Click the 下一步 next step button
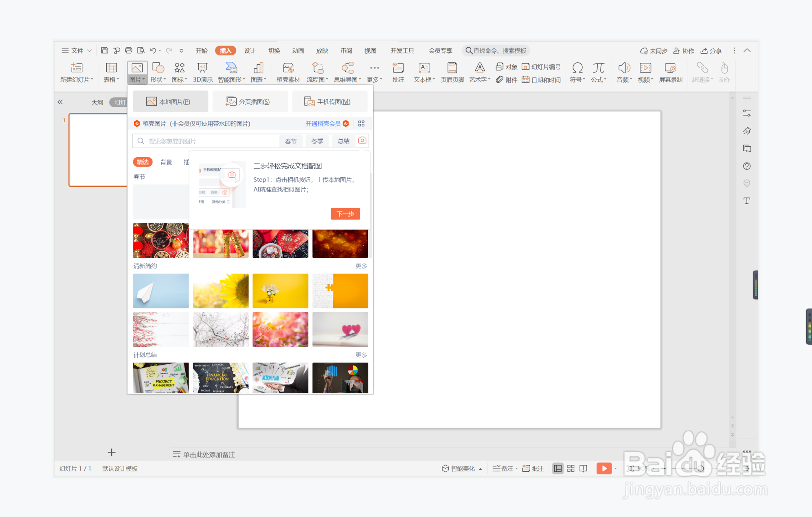Image resolution: width=812 pixels, height=517 pixels. coord(345,213)
